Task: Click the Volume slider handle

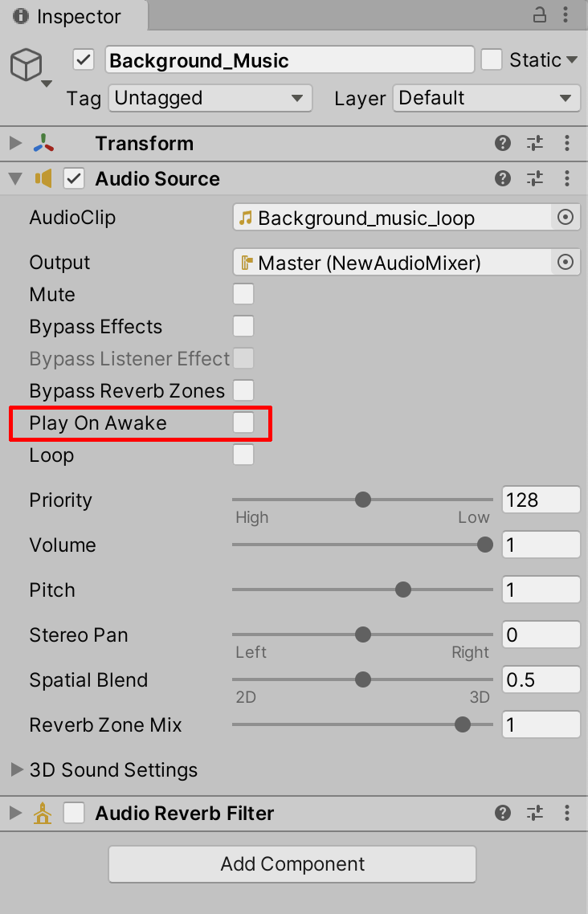Action: tap(484, 545)
